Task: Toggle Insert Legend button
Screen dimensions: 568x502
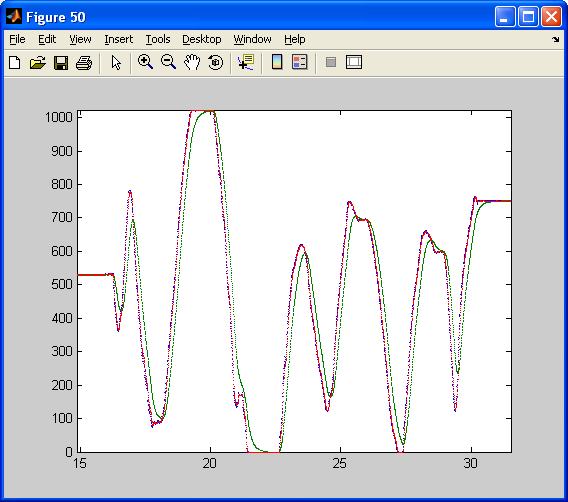Action: click(x=300, y=62)
